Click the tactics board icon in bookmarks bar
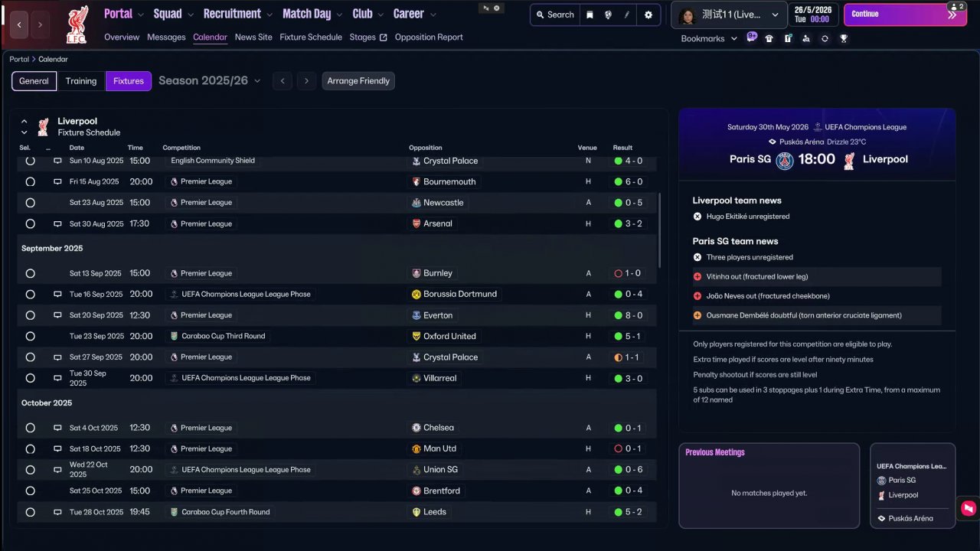Screen dimensions: 980x551 (x=788, y=38)
